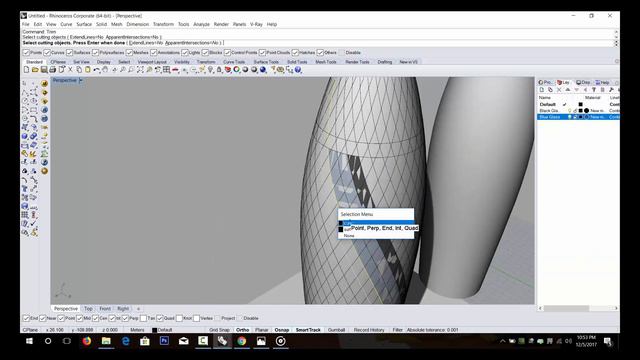This screenshot has width=640, height=360.
Task: Open a file with the folder icon
Action: pyautogui.click(x=35, y=70)
